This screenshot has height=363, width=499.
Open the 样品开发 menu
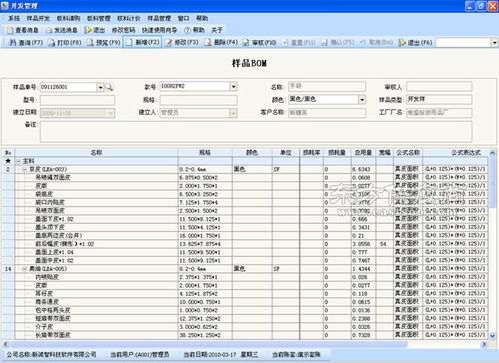pyautogui.click(x=38, y=18)
